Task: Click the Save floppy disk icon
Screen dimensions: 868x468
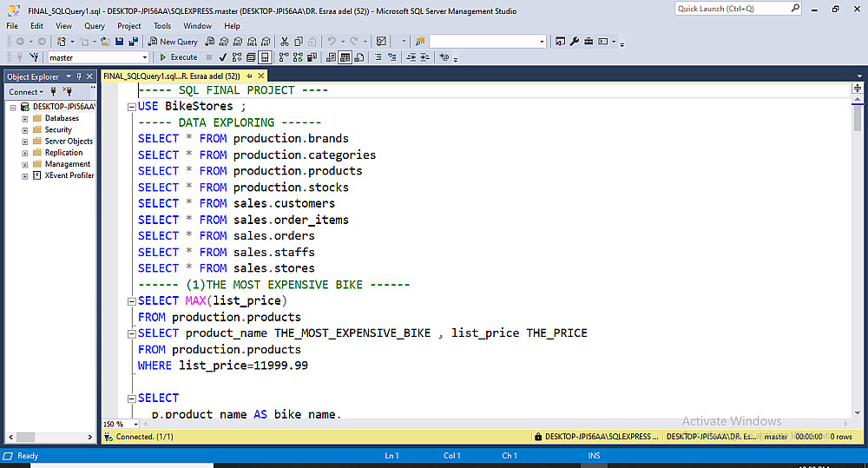Action: pyautogui.click(x=119, y=42)
